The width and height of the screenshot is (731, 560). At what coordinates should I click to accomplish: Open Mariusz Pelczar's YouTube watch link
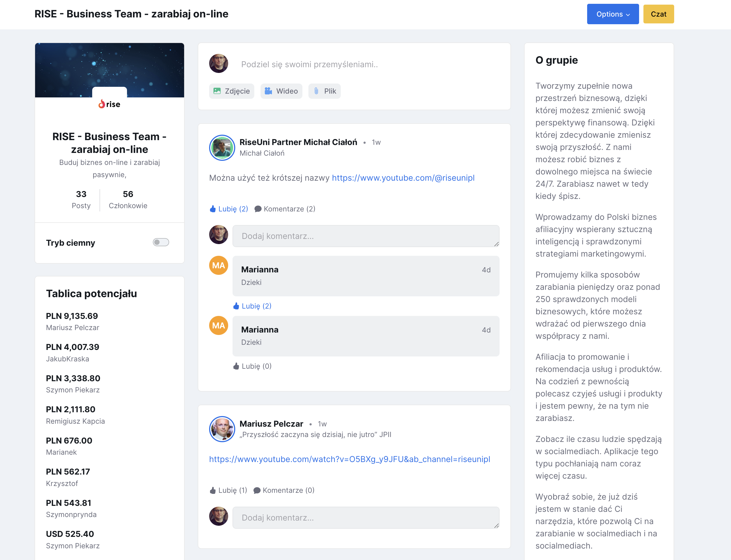point(349,459)
